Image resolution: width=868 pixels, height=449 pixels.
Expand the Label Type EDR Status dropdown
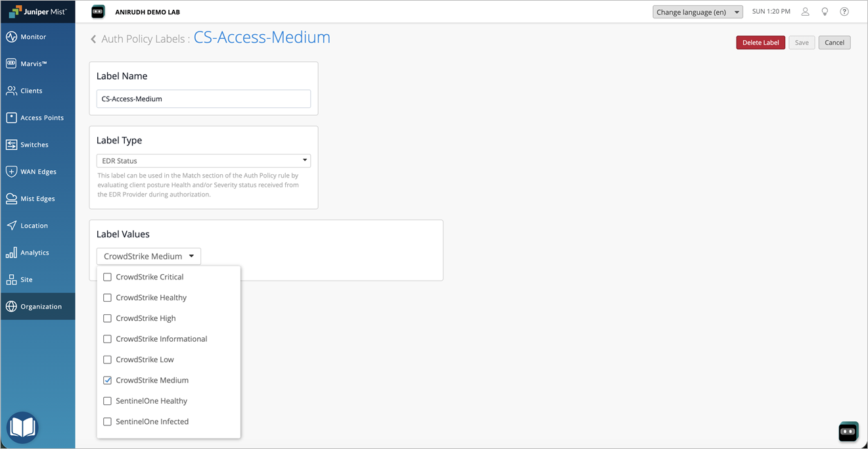click(x=204, y=160)
